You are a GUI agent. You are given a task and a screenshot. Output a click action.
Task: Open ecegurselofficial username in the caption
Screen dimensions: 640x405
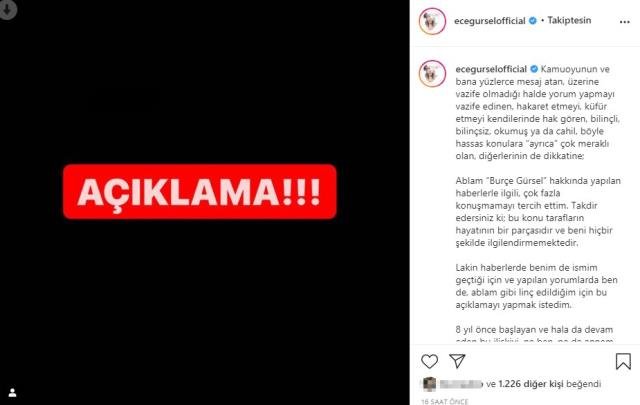pos(491,69)
